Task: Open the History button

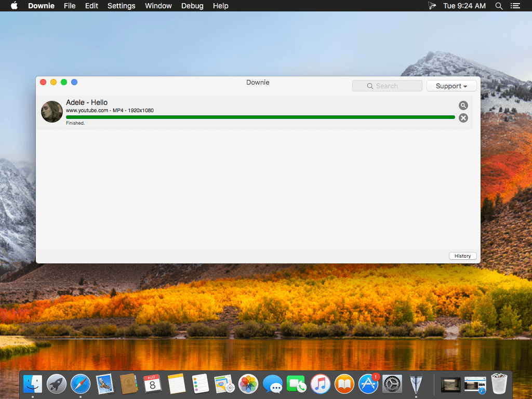Action: (462, 256)
